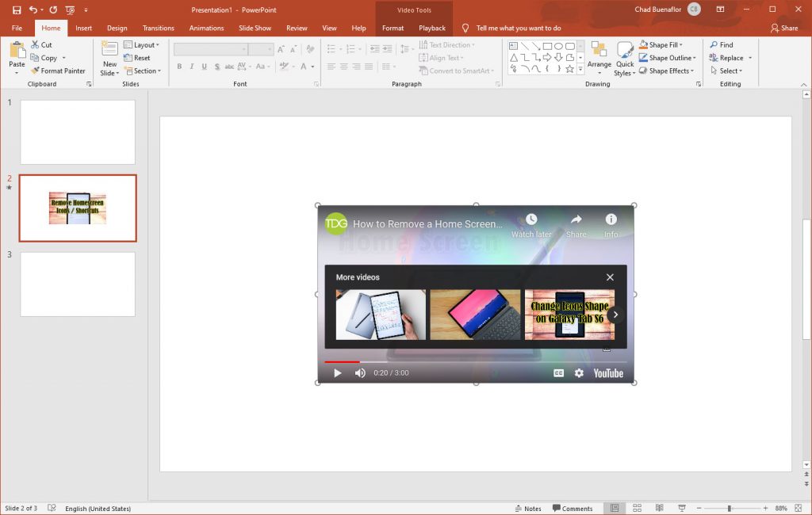The width and height of the screenshot is (812, 515).
Task: Click the Share button at the top right
Action: point(784,28)
